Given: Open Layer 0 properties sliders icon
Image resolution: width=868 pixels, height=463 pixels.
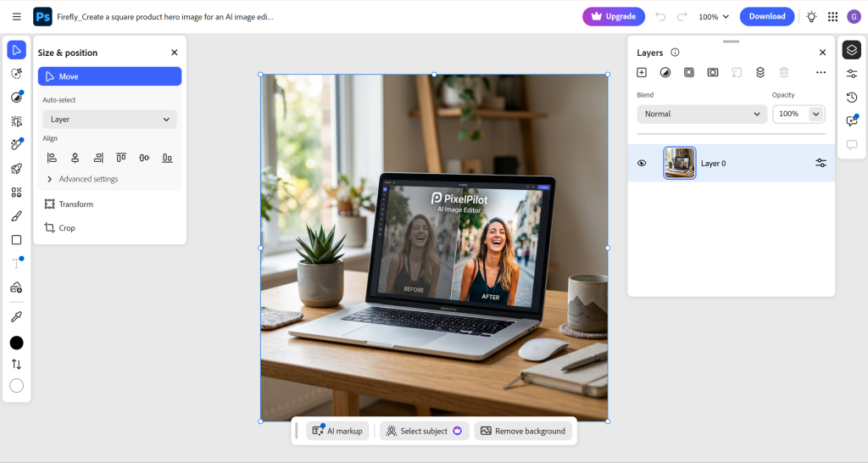Looking at the screenshot, I should pos(821,164).
